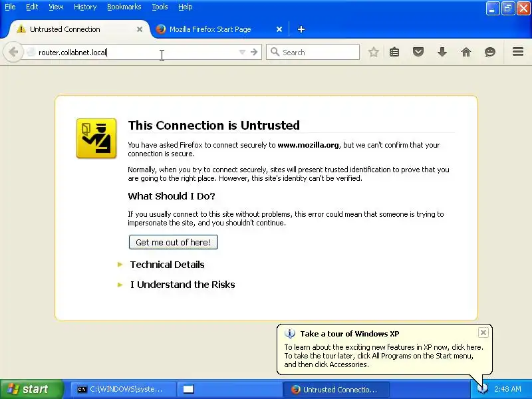The width and height of the screenshot is (532, 399).
Task: Open the History menu
Action: (85, 7)
